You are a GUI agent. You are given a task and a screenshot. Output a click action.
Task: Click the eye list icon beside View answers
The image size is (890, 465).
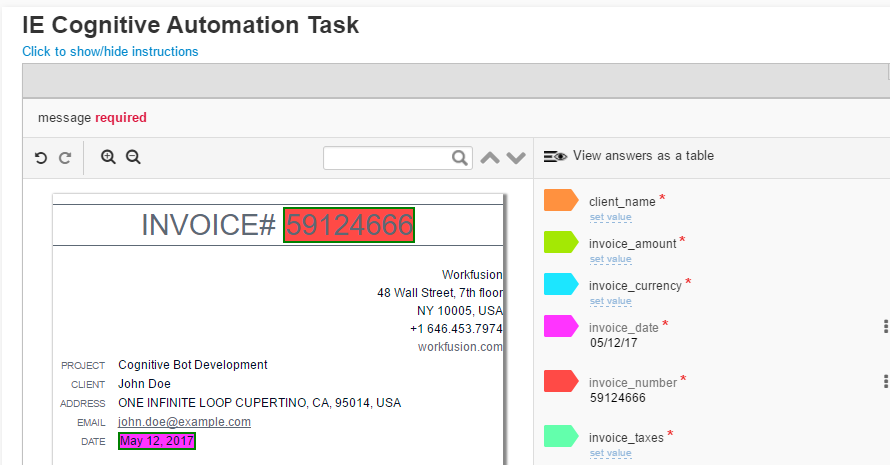click(x=555, y=156)
